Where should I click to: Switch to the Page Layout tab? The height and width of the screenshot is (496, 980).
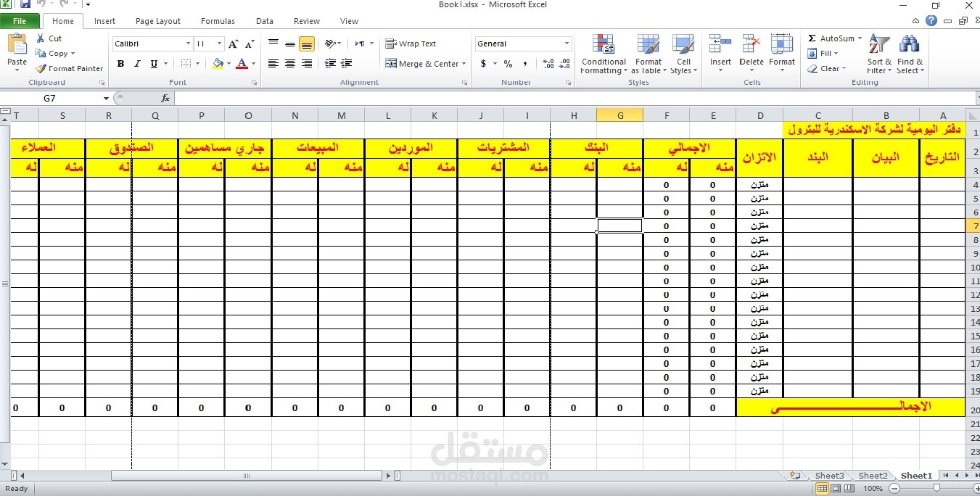158,21
